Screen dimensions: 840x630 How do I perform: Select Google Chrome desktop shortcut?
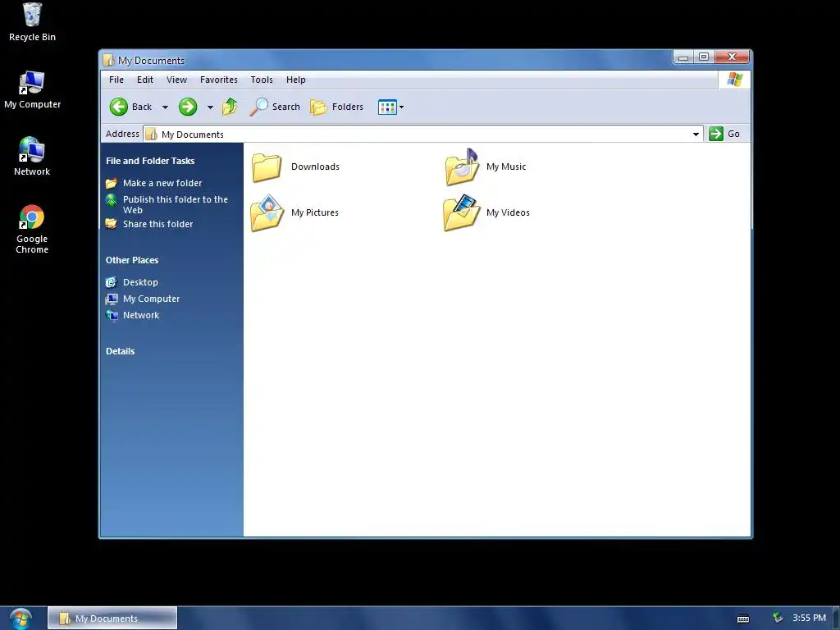coord(32,230)
